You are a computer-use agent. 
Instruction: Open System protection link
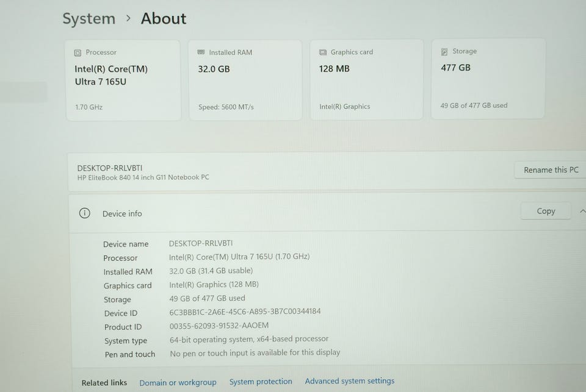[x=261, y=382]
